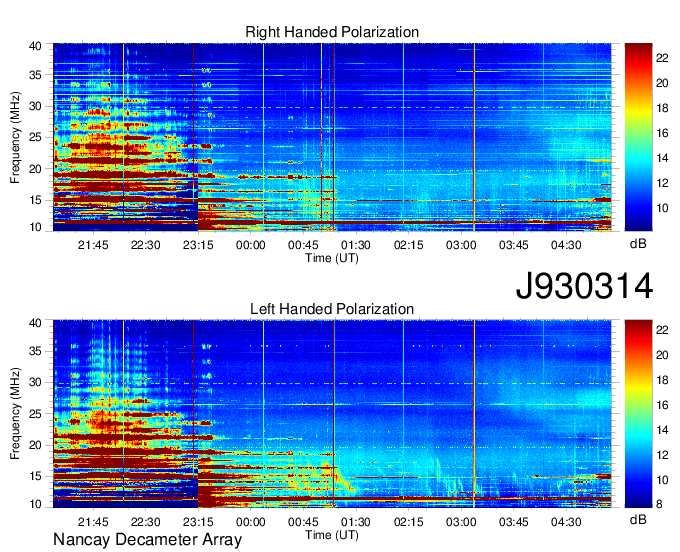Click the "00:45" tick of lower plot
This screenshot has height=552, width=680.
(303, 522)
